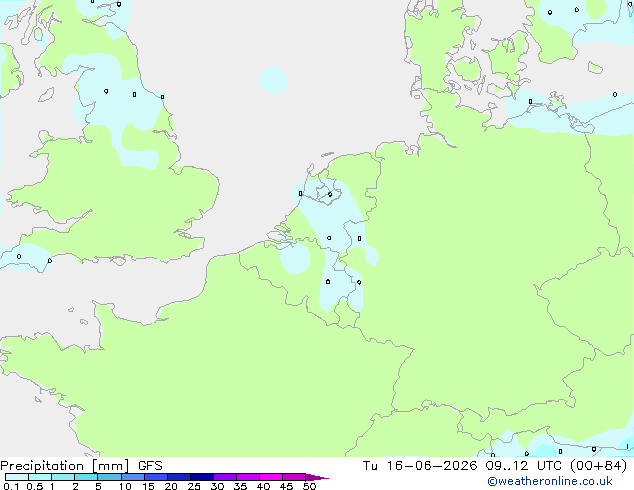Click the "0.1" scale value
Screen dimensions: 634x490
pyautogui.click(x=11, y=486)
